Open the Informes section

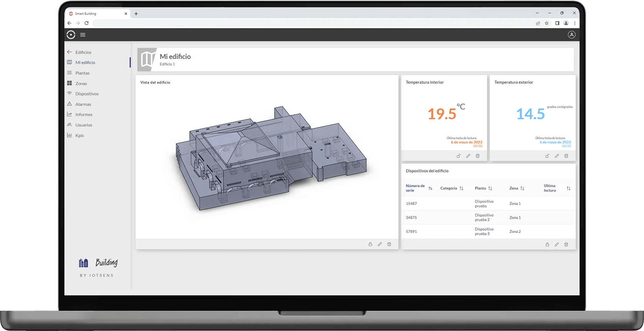84,115
